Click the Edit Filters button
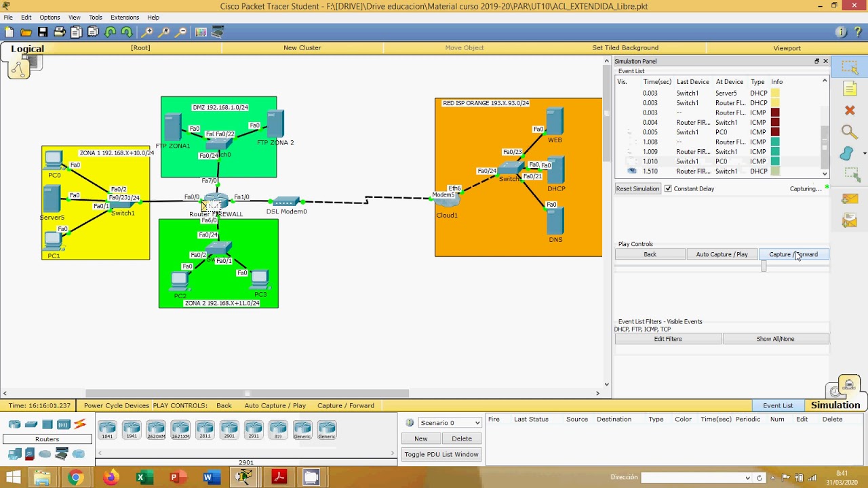The width and height of the screenshot is (868, 488). click(x=668, y=339)
